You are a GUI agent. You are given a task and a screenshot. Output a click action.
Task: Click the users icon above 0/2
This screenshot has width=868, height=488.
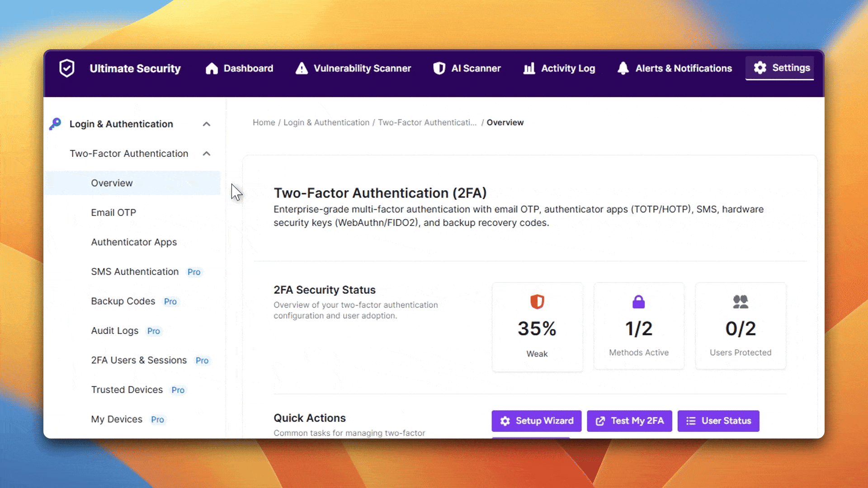pyautogui.click(x=741, y=301)
